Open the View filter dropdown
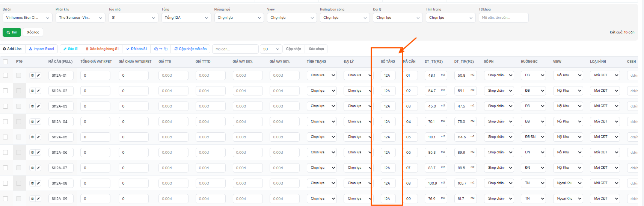This screenshot has width=644, height=206. click(292, 18)
